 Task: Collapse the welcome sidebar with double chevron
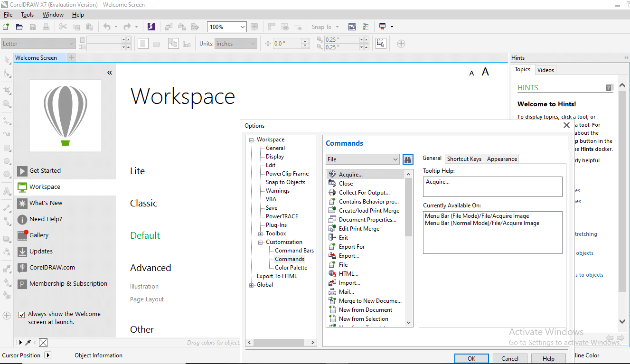point(110,73)
